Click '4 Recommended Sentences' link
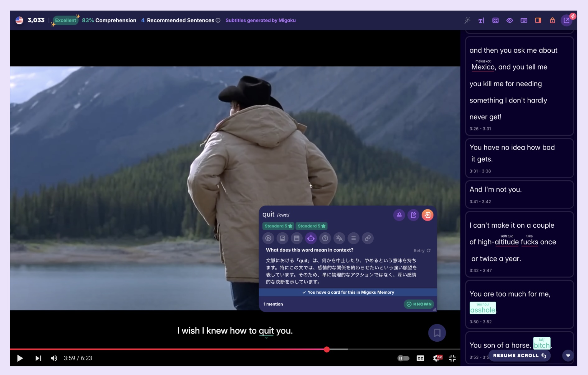 tap(178, 20)
